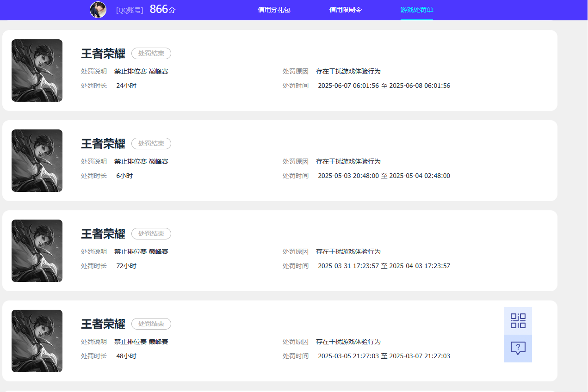Click 禁止排位赛 巅峰赛 on the 48小时 card

click(x=141, y=342)
